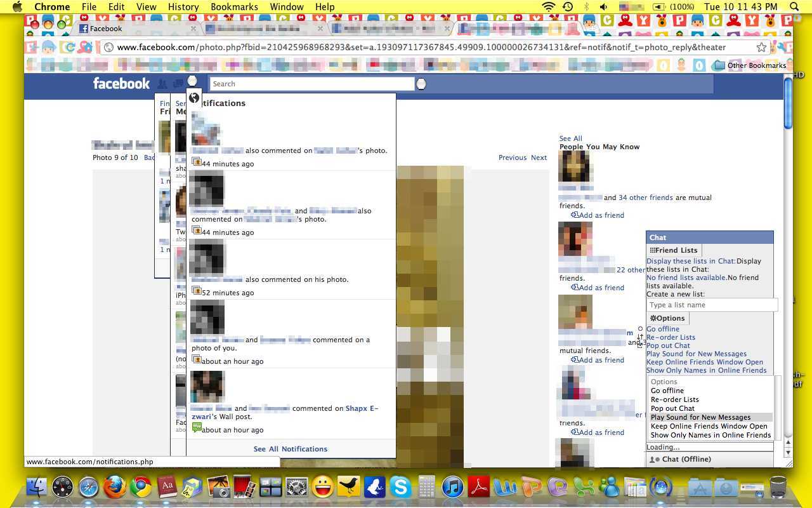This screenshot has width=812, height=508.
Task: Open System Preferences gear in dock
Action: (x=296, y=487)
